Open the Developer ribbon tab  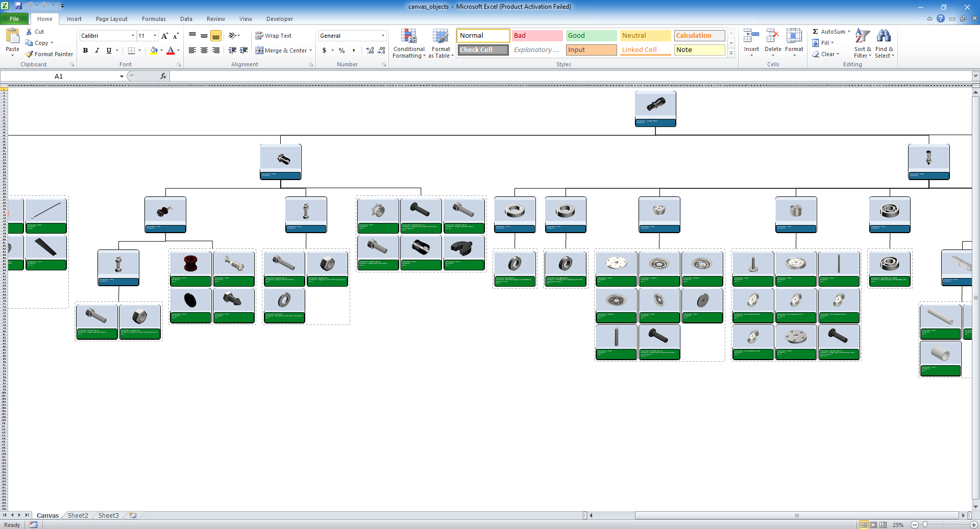[x=279, y=19]
